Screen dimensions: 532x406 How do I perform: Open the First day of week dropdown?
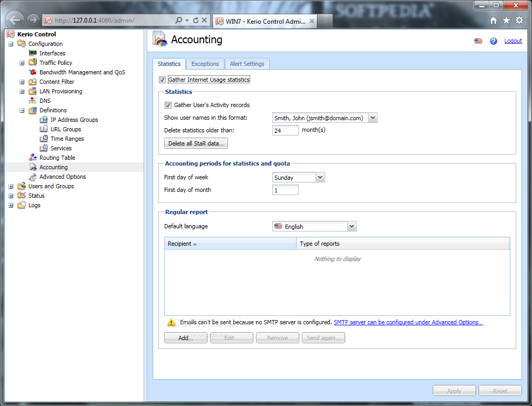click(x=320, y=177)
